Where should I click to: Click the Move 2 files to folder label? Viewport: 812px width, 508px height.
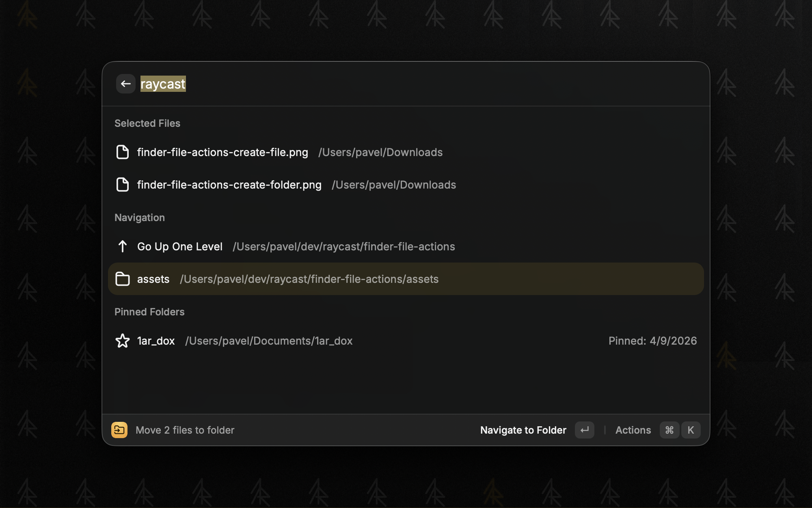(185, 430)
